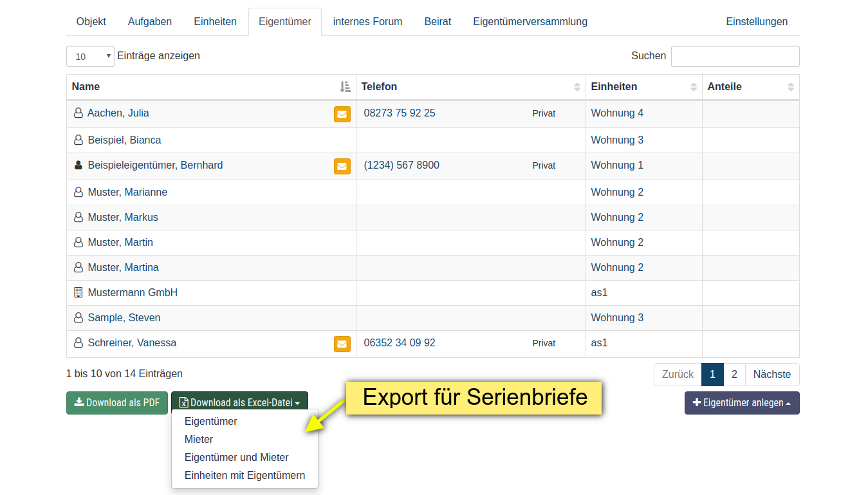
Task: Expand the Download als Excel-Datei dropdown
Action: point(239,403)
